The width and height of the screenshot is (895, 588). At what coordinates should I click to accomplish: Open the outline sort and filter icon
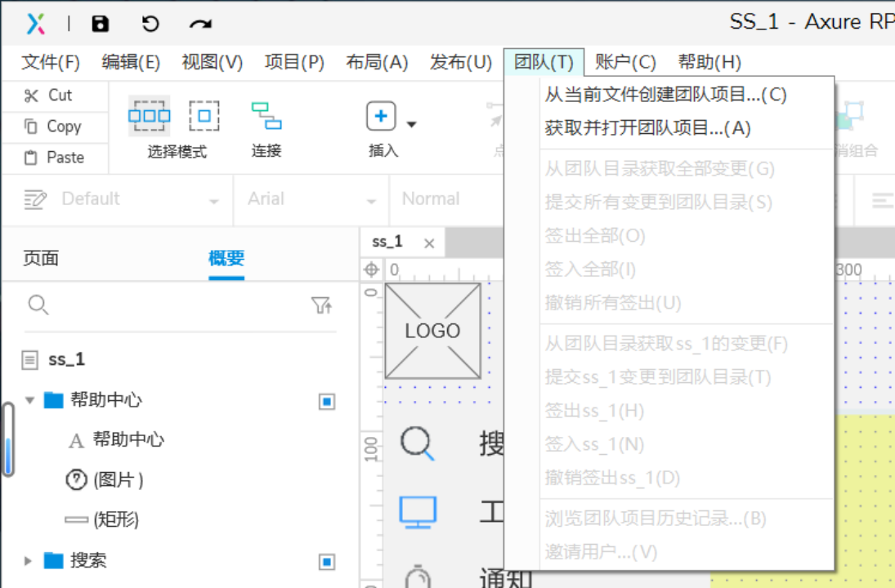[x=322, y=305]
